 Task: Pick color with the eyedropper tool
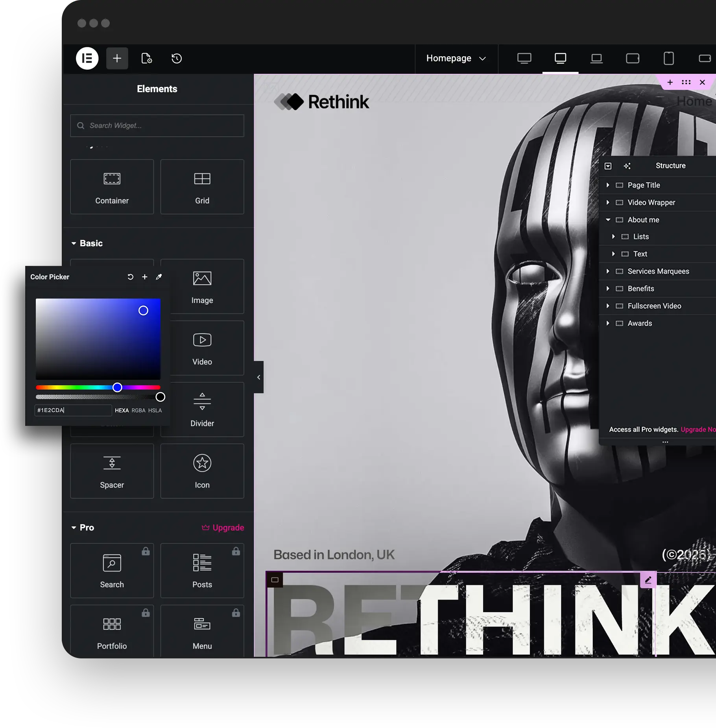click(x=159, y=277)
